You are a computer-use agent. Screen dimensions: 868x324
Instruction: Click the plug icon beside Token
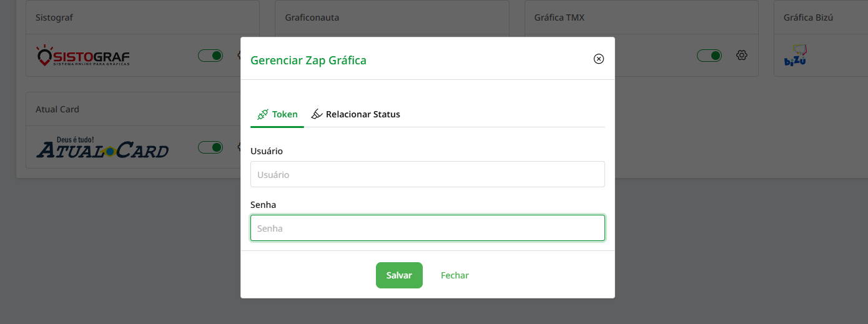click(x=263, y=114)
